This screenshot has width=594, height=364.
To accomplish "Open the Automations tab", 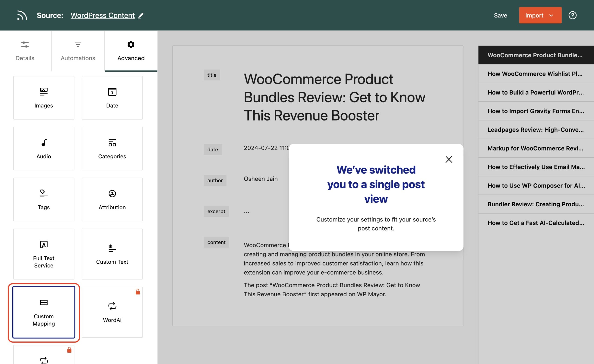I will 78,51.
